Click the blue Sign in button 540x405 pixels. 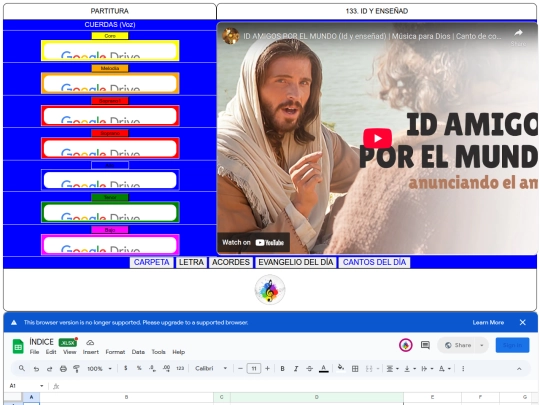pyautogui.click(x=512, y=345)
